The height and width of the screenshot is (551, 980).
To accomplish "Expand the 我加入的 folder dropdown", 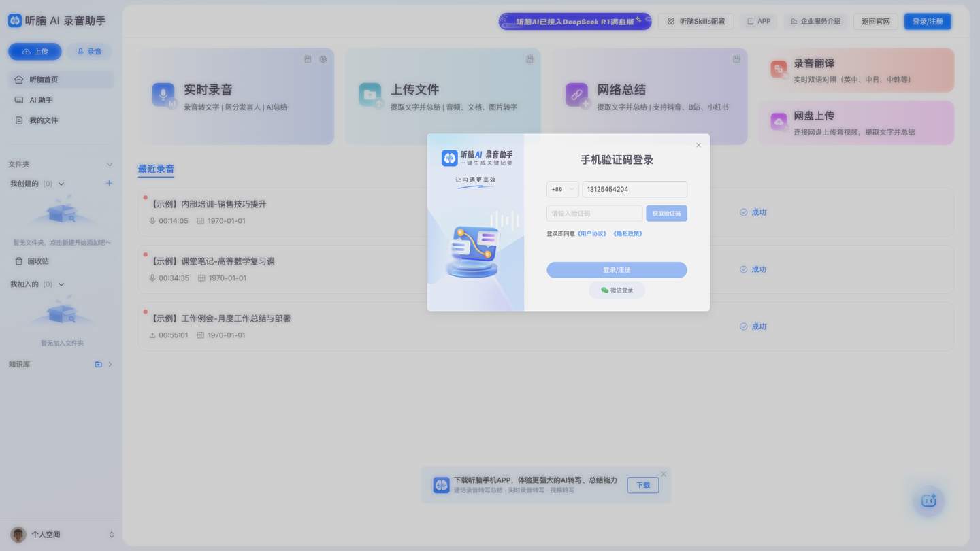I will pyautogui.click(x=61, y=284).
